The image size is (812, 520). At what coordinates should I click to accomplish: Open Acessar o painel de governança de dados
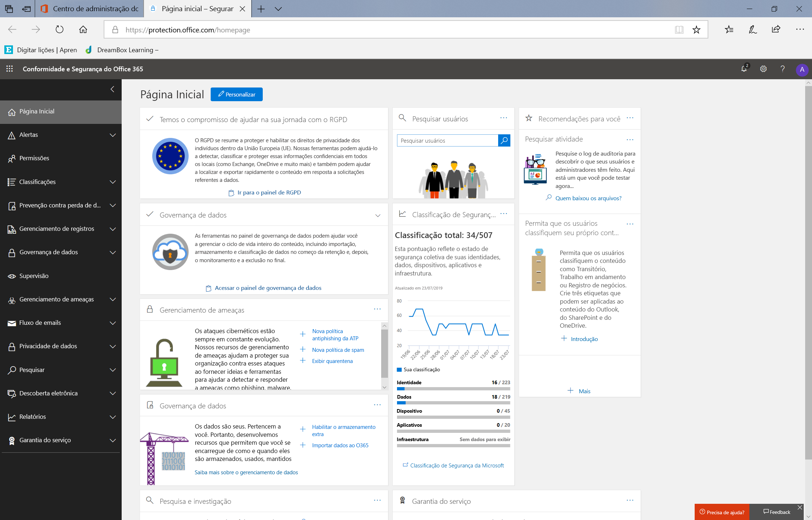264,288
